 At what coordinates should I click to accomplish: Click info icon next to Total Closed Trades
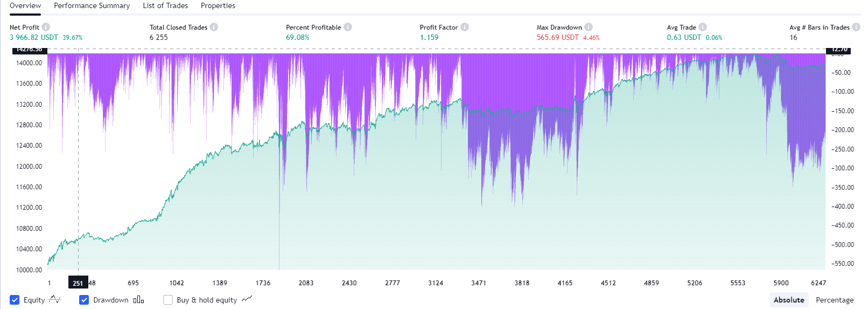(214, 27)
